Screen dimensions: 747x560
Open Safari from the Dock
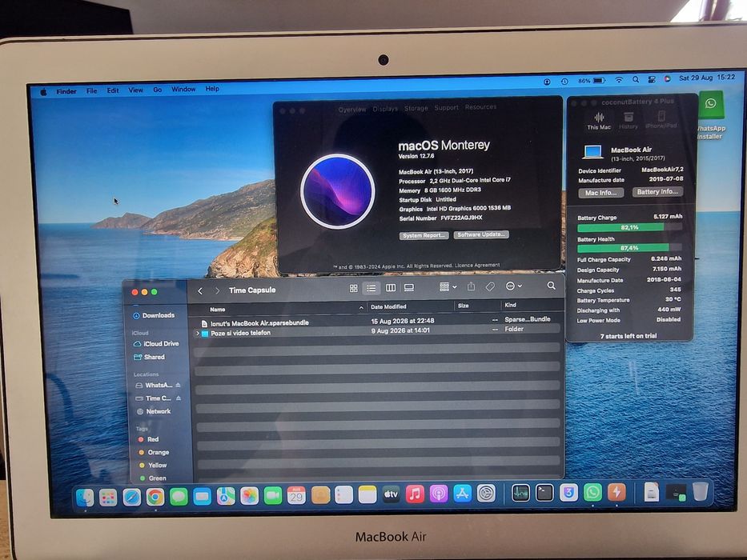click(x=132, y=498)
